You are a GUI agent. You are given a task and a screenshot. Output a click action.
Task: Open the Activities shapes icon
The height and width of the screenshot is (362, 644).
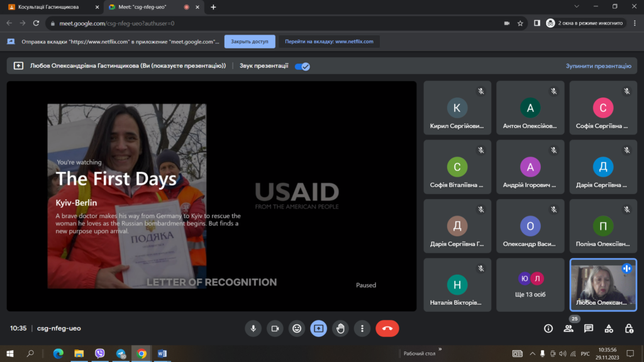coord(609,328)
